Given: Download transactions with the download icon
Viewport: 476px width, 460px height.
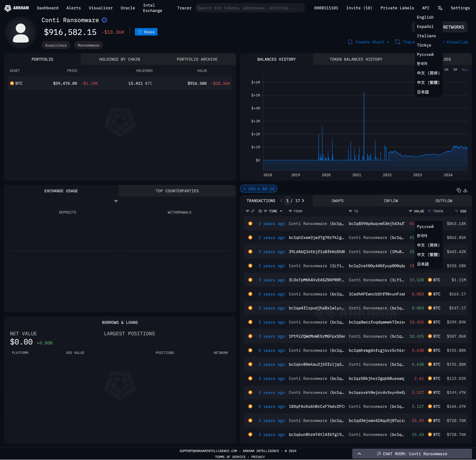Looking at the screenshot, I should pyautogui.click(x=465, y=190).
